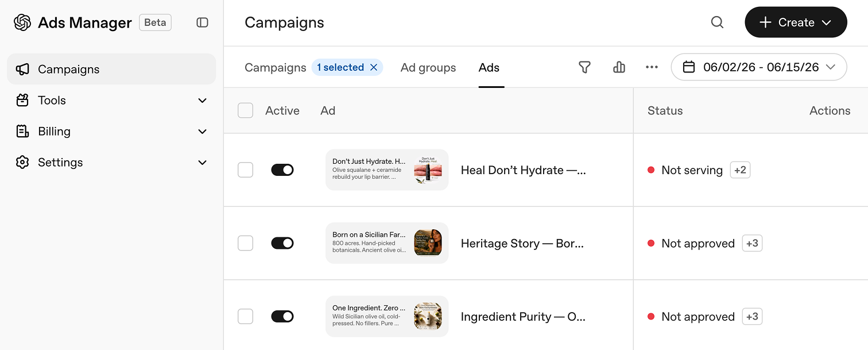Switch to the Campaigns tab
Viewport: 868px width, 350px height.
click(276, 67)
